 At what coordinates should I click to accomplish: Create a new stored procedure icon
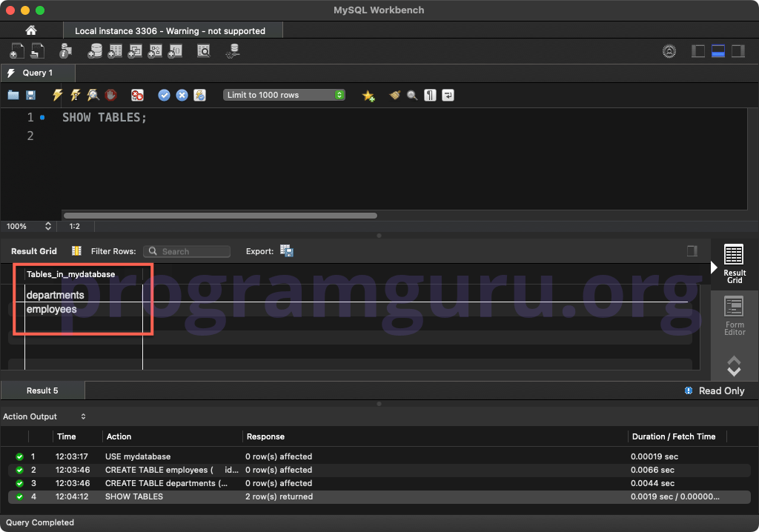pos(154,51)
